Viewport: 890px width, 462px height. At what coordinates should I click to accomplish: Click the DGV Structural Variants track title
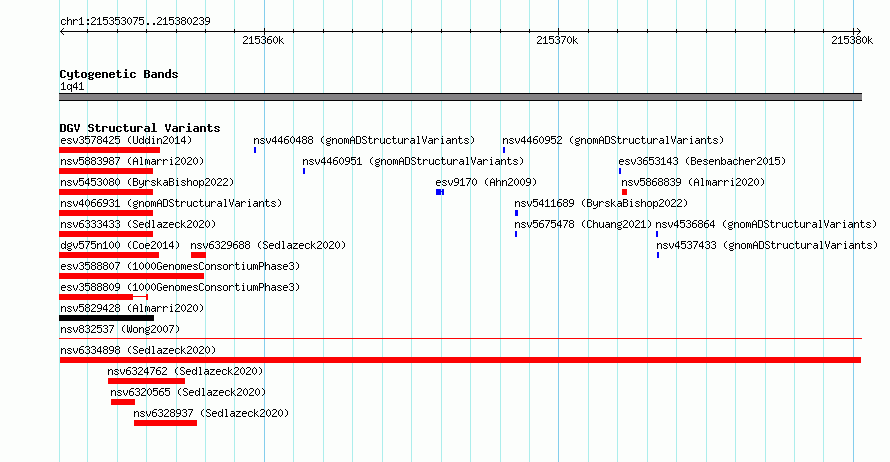click(140, 128)
